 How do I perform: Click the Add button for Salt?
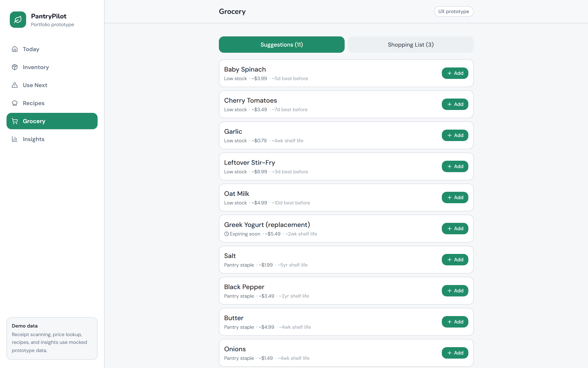coord(455,260)
